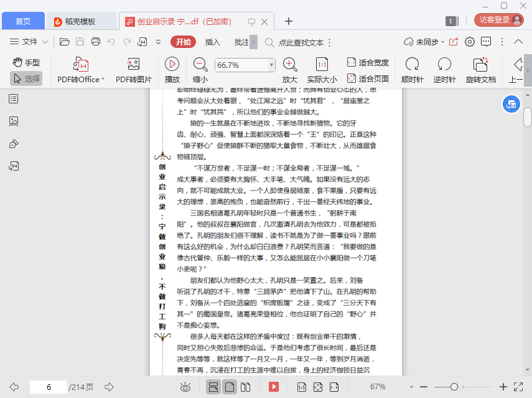
Task: Rotate page clockwise (顺时针)
Action: point(413,70)
